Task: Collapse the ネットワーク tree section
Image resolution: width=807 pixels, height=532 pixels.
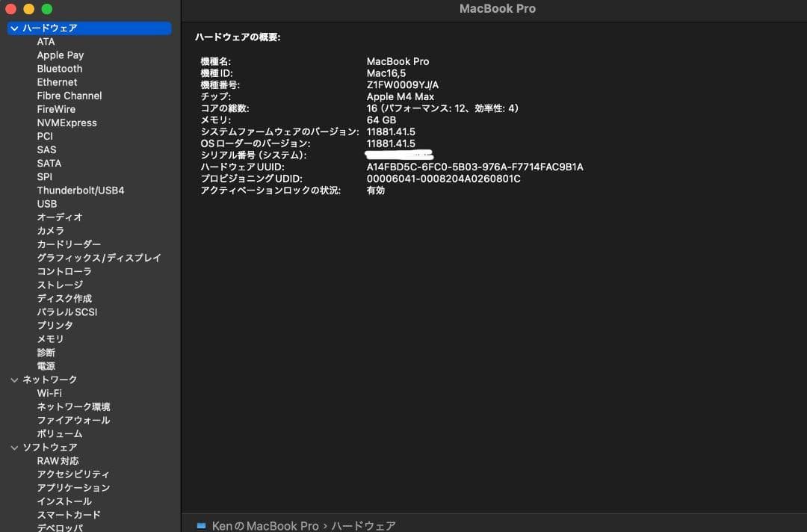Action: [13, 379]
